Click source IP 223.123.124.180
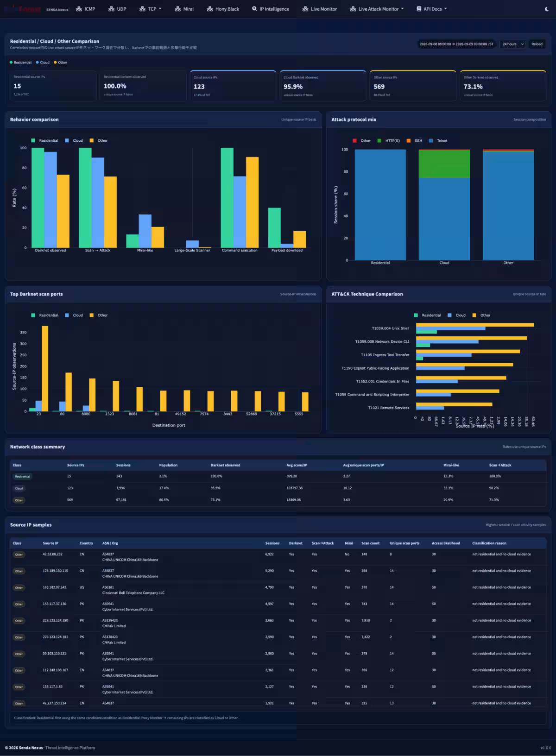556x756 pixels. 55,620
